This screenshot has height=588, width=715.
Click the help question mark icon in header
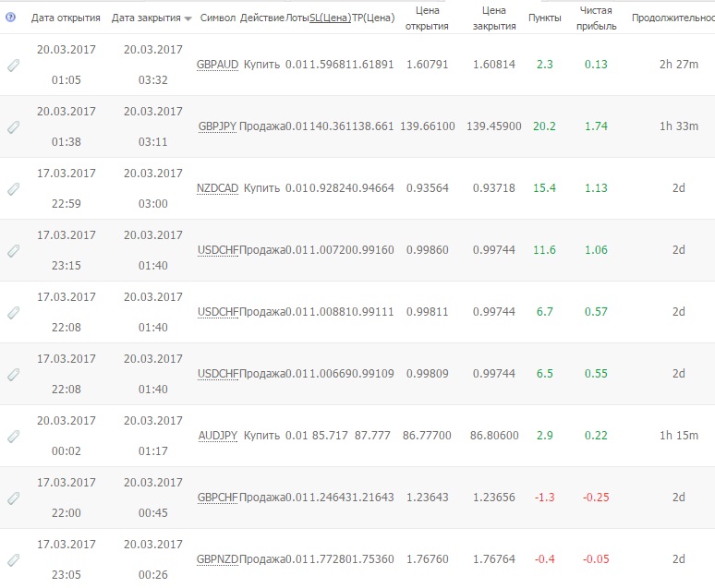click(10, 18)
